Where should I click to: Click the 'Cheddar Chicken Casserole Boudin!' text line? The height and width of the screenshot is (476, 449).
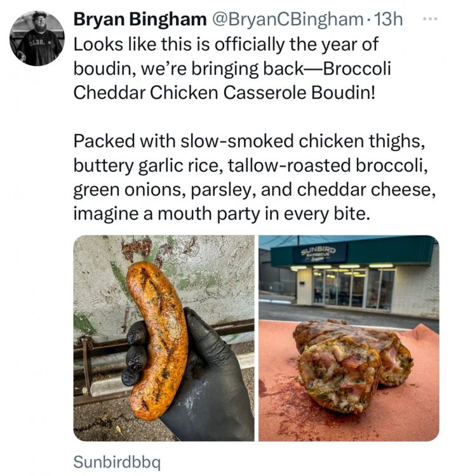click(224, 92)
